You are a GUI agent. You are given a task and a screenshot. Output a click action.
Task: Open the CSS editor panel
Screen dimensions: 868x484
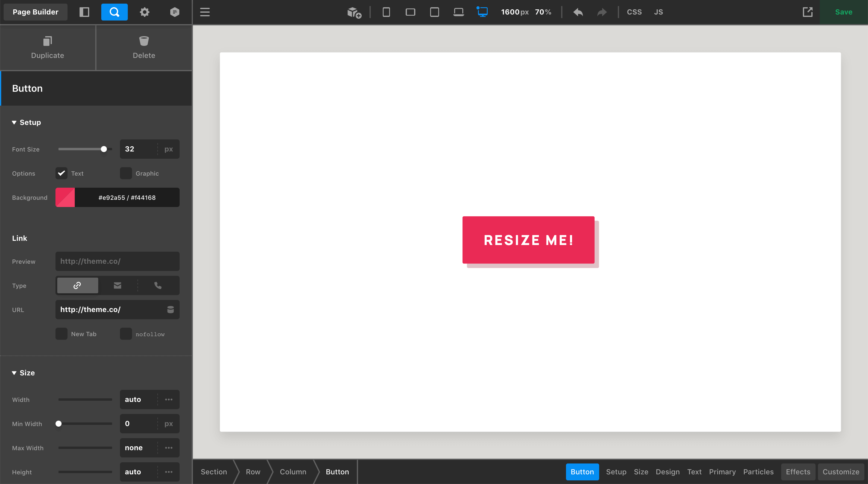tap(633, 11)
